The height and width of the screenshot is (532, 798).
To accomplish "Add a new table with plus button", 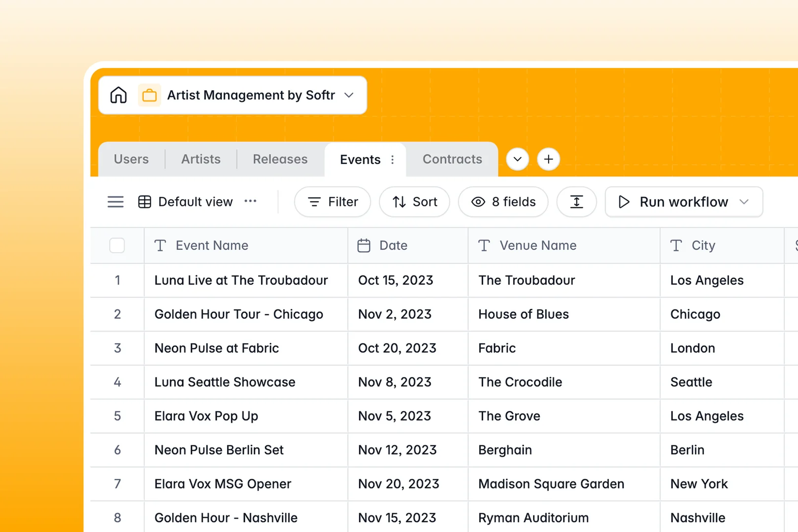I will tap(548, 159).
